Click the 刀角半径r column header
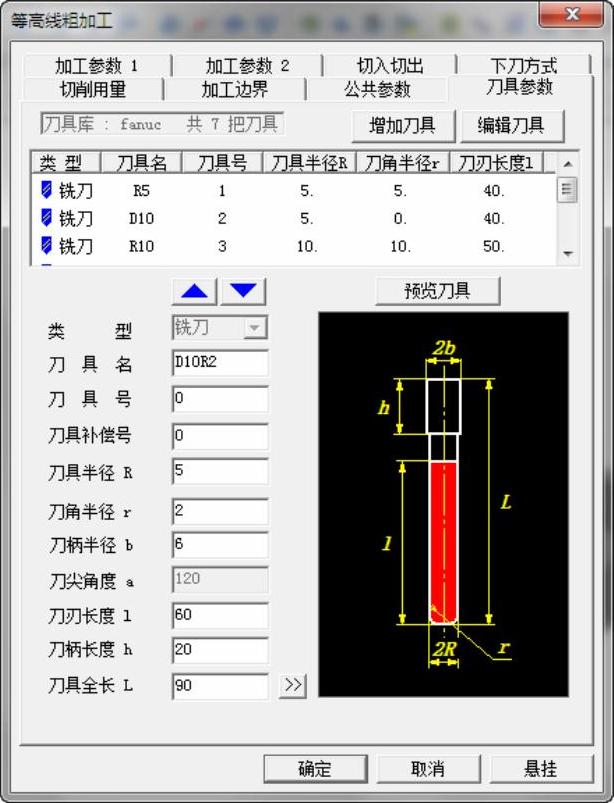 coord(403,163)
